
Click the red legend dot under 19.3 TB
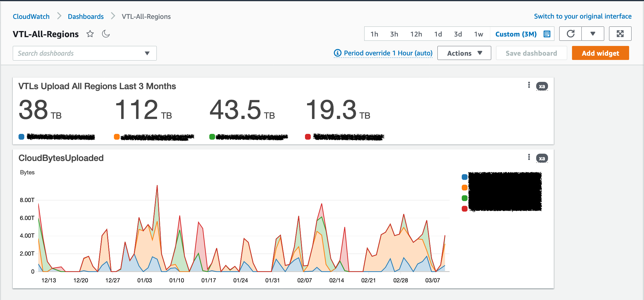(307, 137)
